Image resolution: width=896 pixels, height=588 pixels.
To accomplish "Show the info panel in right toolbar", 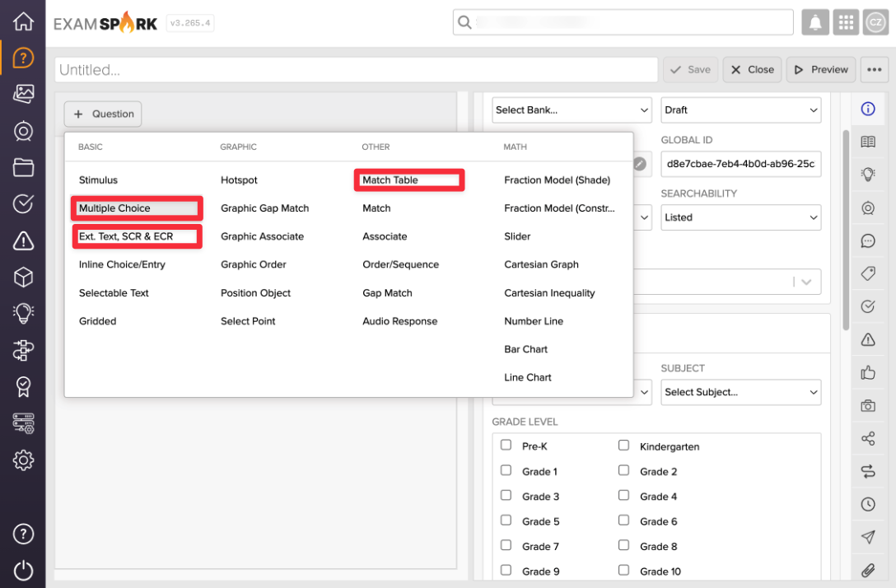I will coord(868,109).
